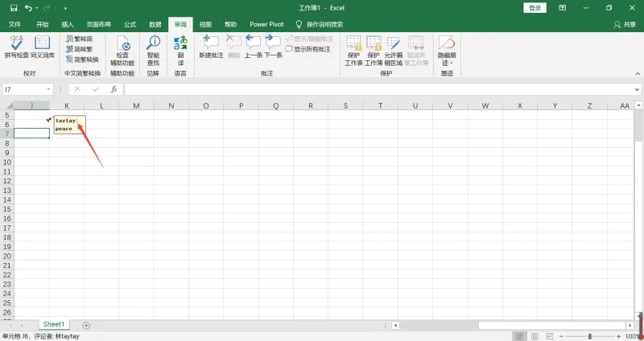Switch to the 开始 Home tab
This screenshot has height=341, width=644.
[x=43, y=24]
